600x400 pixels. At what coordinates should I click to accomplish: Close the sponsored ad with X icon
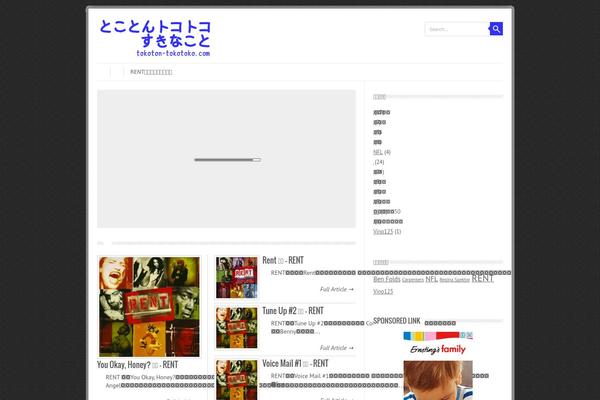point(470,335)
